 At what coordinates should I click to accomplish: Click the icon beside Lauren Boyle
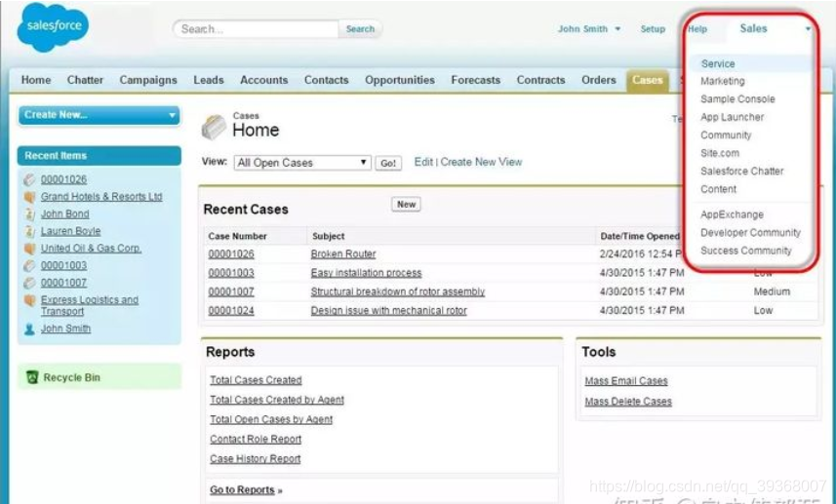pos(30,231)
